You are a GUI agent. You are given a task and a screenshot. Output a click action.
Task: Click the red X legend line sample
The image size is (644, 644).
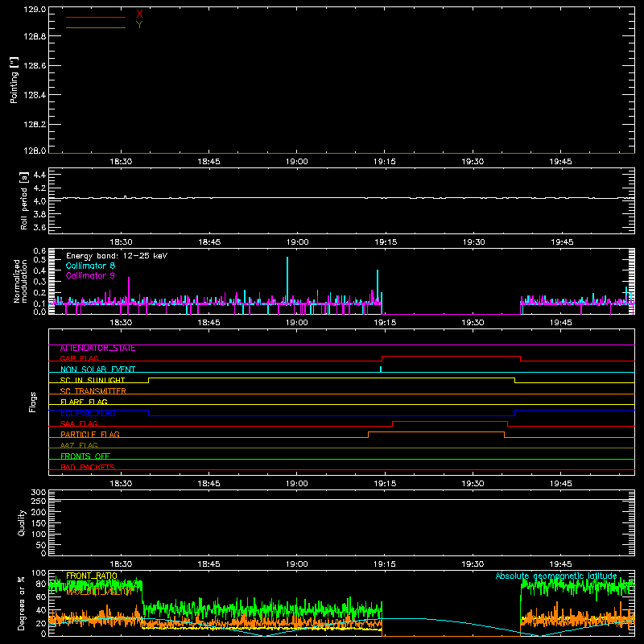(x=96, y=17)
